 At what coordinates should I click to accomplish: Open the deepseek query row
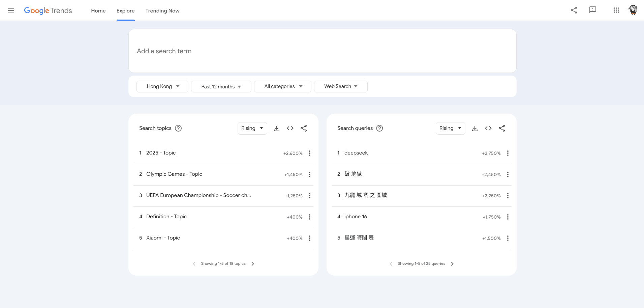(422, 153)
